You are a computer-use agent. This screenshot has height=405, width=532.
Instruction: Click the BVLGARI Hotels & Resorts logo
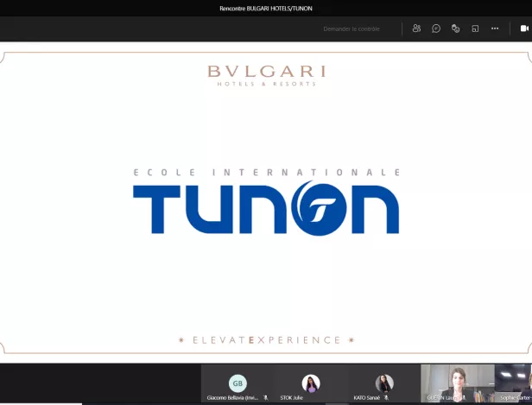[266, 76]
